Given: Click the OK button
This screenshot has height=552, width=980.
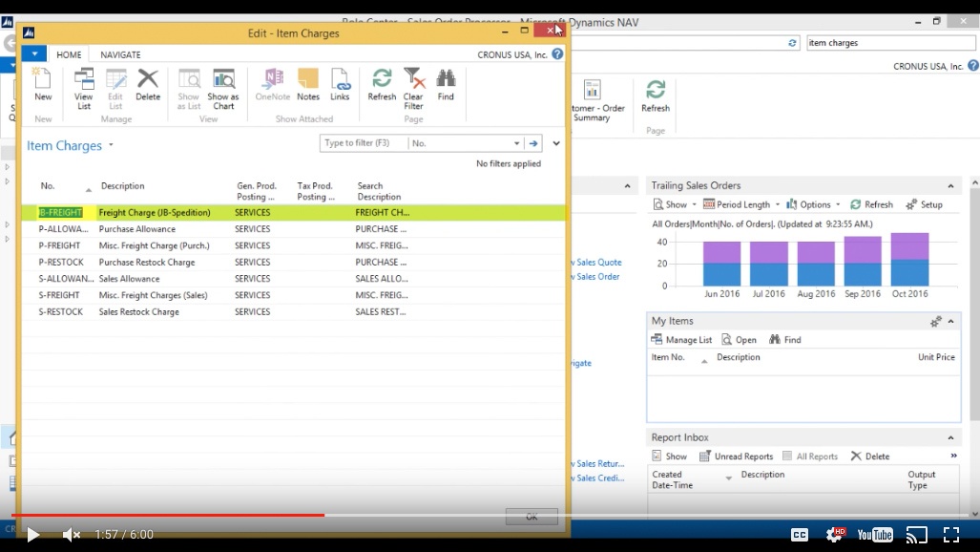Looking at the screenshot, I should [532, 517].
